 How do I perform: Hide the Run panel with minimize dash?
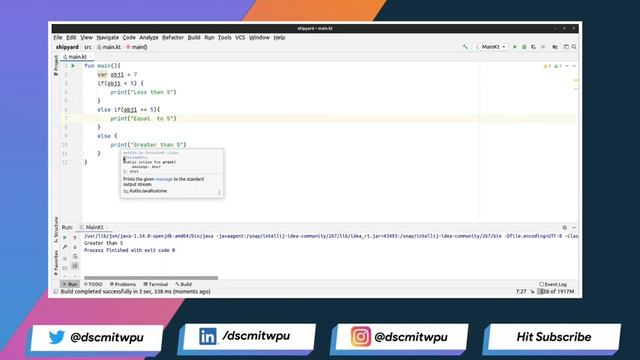(x=574, y=227)
